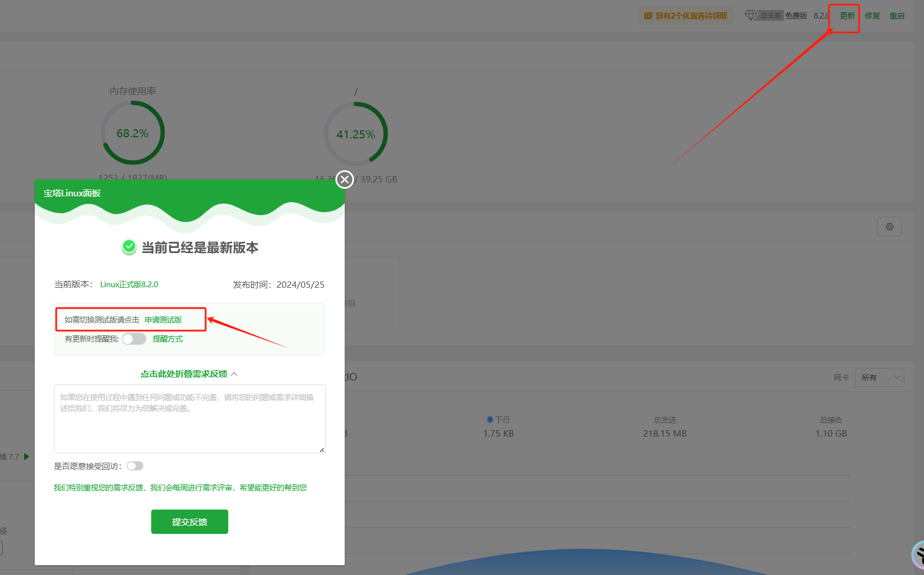Click the 修复 link in top bar
The height and width of the screenshot is (575, 924).
coord(872,16)
